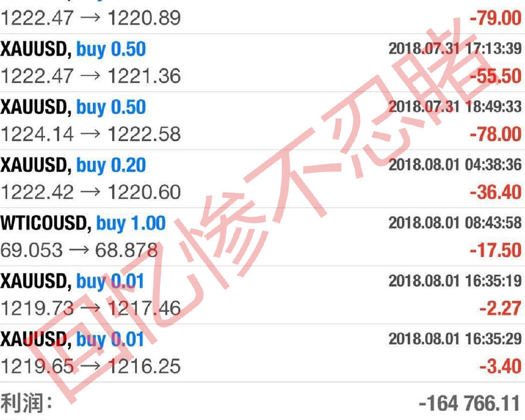The image size is (525, 420).
Task: Click the -2.27 loss value
Action: coord(500,308)
